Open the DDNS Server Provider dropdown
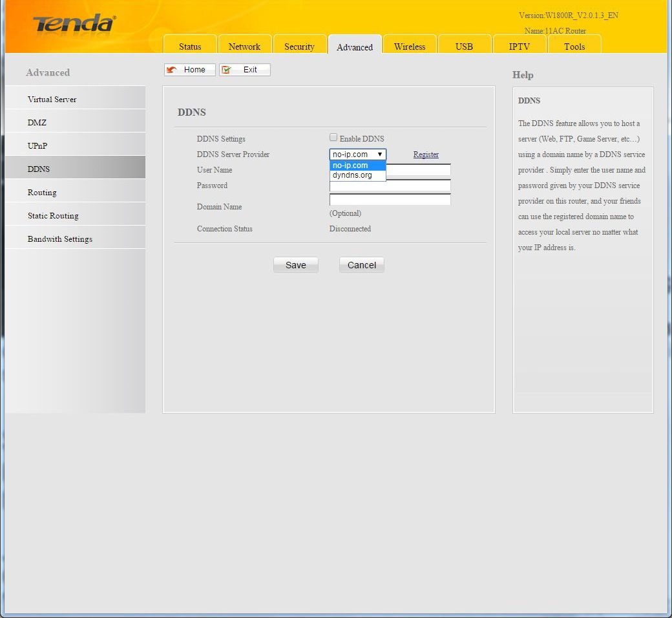 pyautogui.click(x=357, y=154)
